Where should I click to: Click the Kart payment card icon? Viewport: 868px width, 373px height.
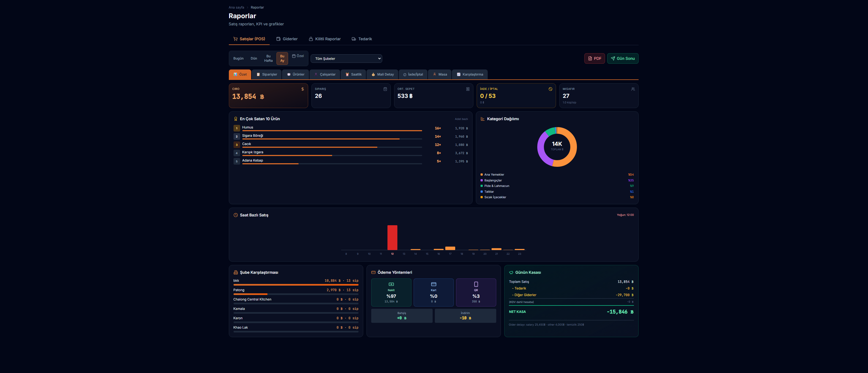(434, 284)
